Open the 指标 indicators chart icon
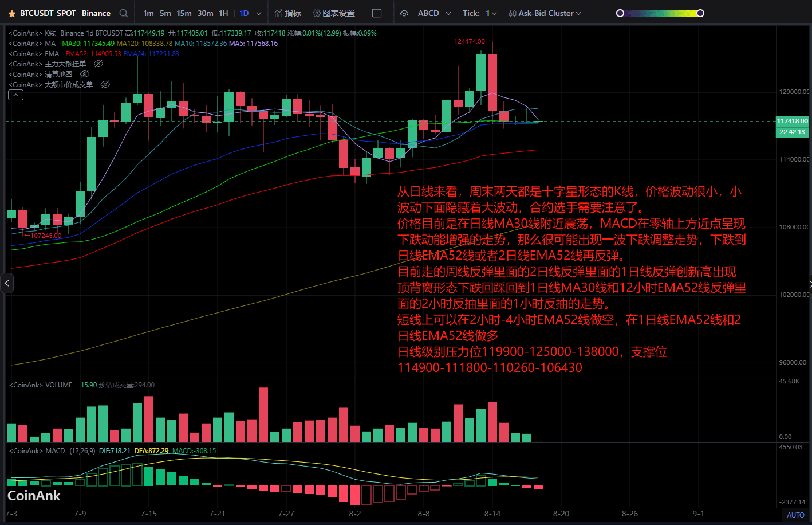The height and width of the screenshot is (525, 812). click(x=278, y=13)
